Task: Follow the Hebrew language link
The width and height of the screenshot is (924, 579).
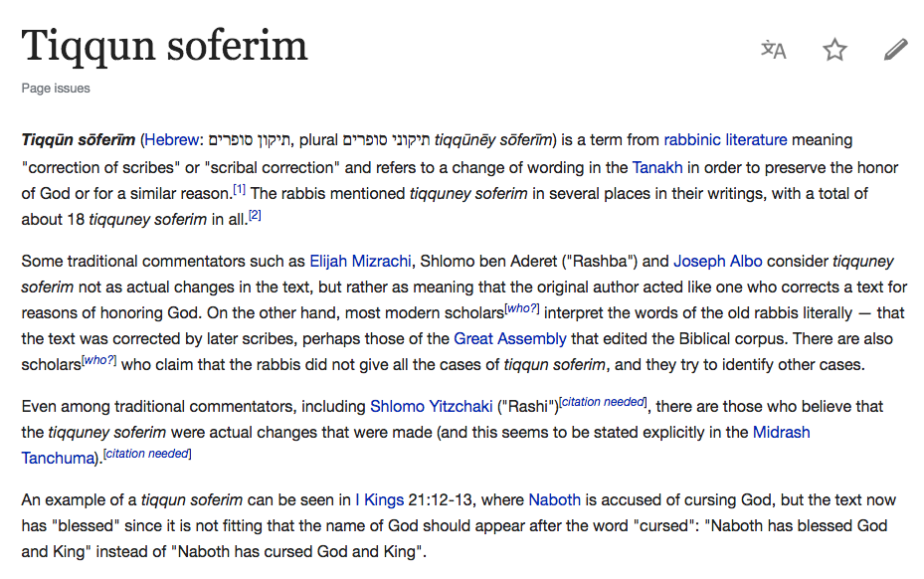Action: [171, 140]
